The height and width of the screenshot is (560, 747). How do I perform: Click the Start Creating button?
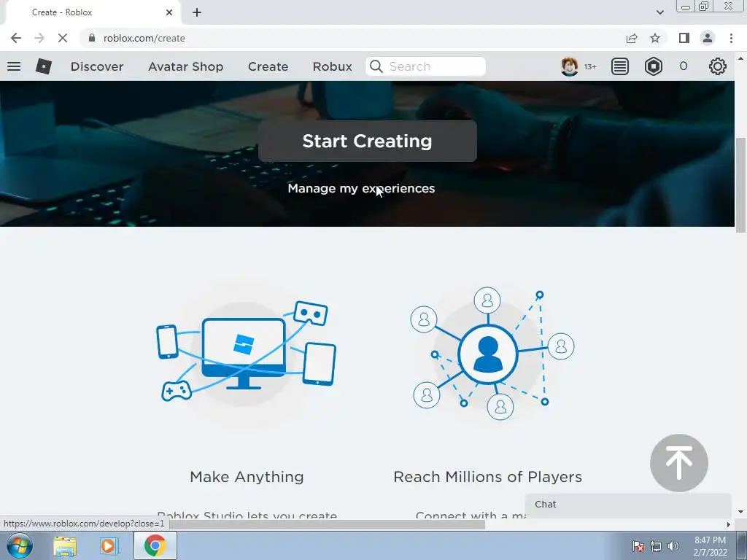point(368,141)
